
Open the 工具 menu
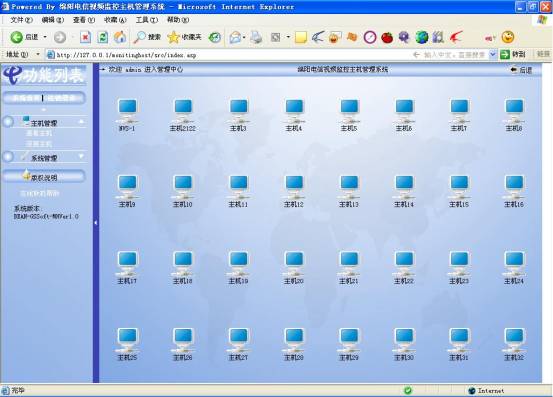pos(147,20)
